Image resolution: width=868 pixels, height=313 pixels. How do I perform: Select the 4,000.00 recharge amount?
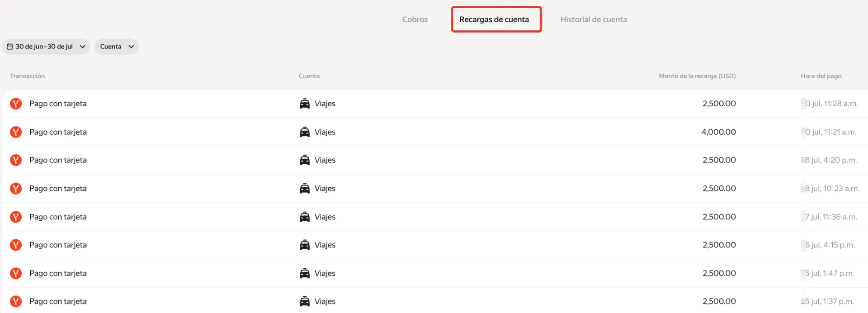719,132
